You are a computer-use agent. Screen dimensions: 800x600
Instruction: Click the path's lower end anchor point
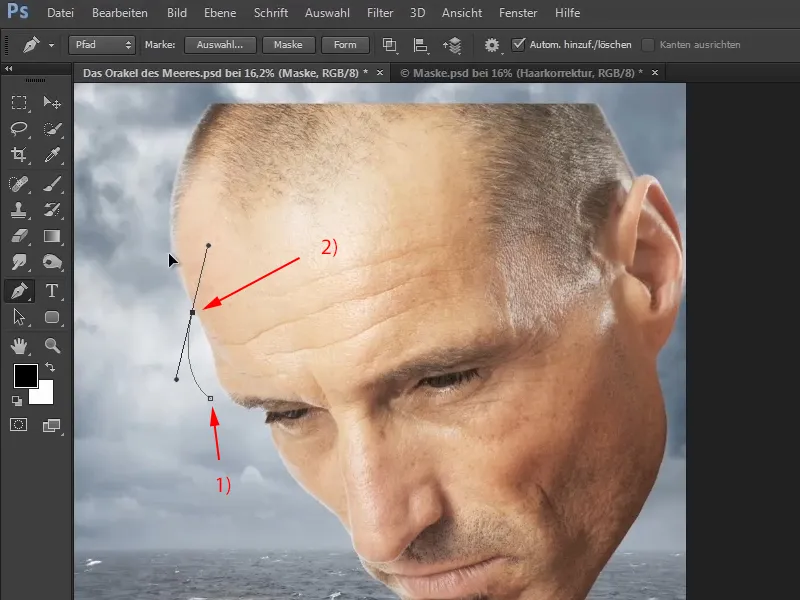210,398
